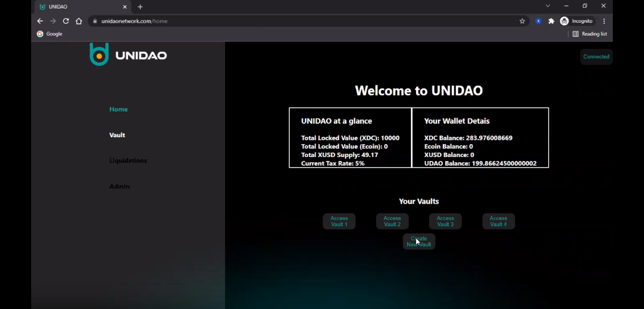Go back with browser back arrow
This screenshot has height=309, width=644.
coord(40,21)
